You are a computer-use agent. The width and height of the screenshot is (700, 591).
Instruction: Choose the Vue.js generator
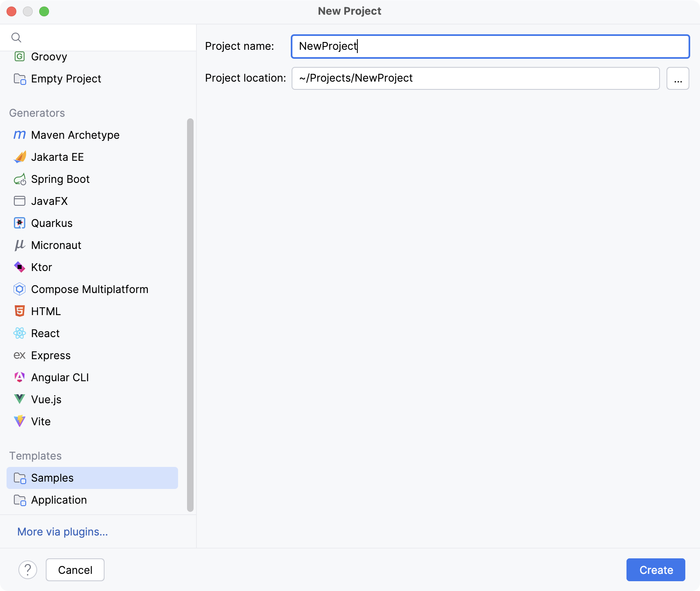[46, 399]
